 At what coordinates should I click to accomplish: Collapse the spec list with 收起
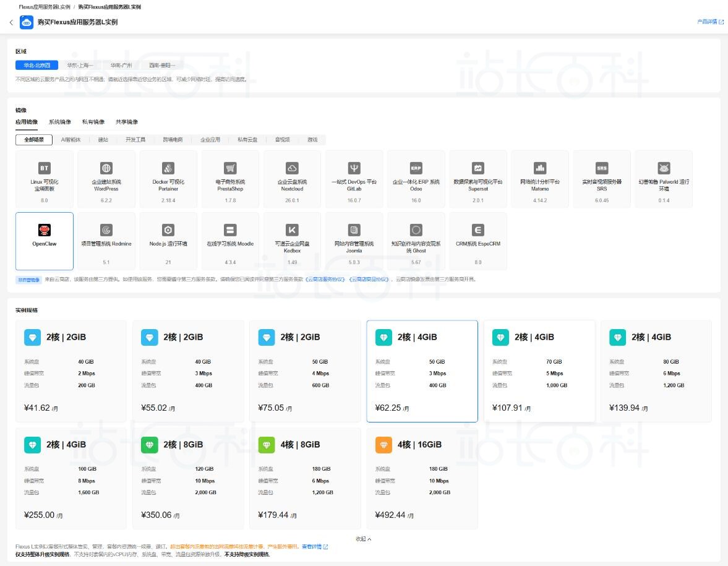(364, 539)
